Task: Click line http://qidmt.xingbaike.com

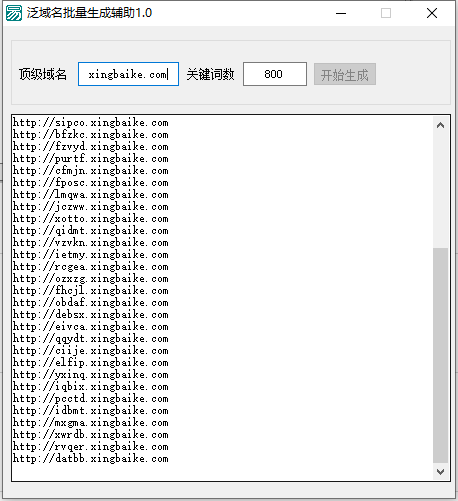Action: tap(91, 231)
